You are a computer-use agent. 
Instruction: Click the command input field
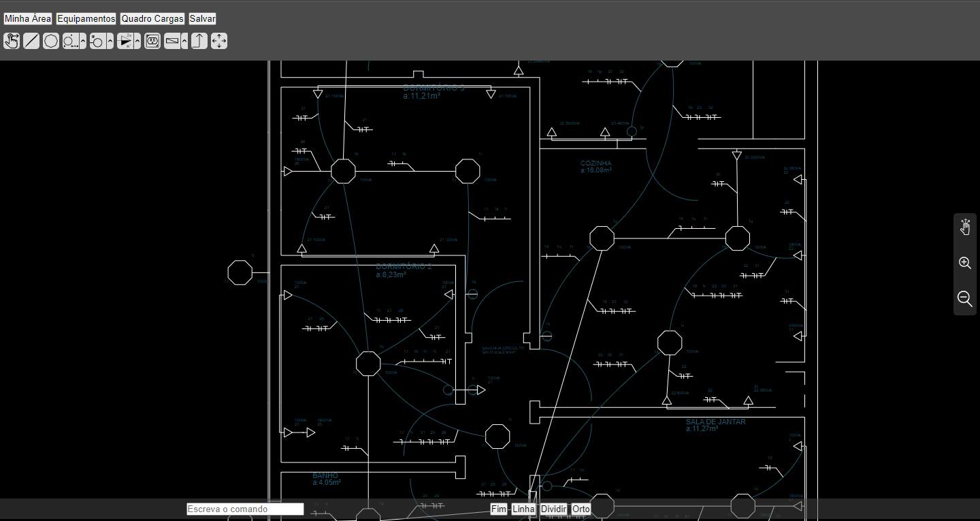tap(245, 509)
